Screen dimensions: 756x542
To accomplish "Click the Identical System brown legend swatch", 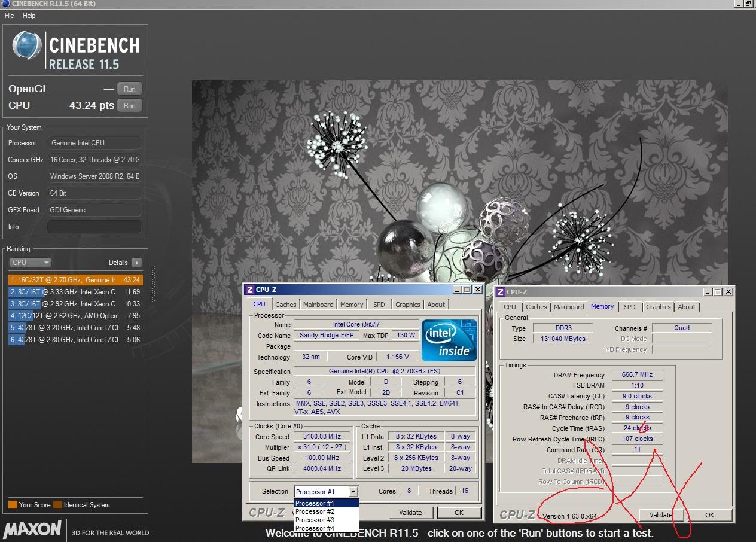I will [x=57, y=505].
